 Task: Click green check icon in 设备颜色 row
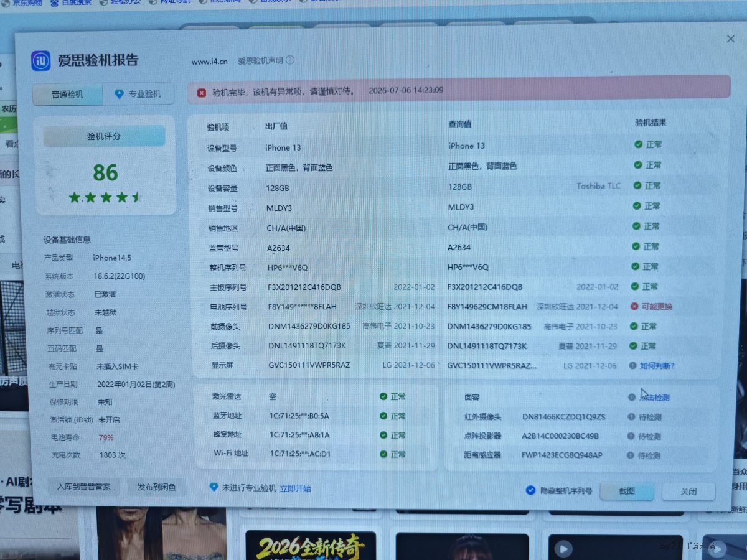(638, 165)
